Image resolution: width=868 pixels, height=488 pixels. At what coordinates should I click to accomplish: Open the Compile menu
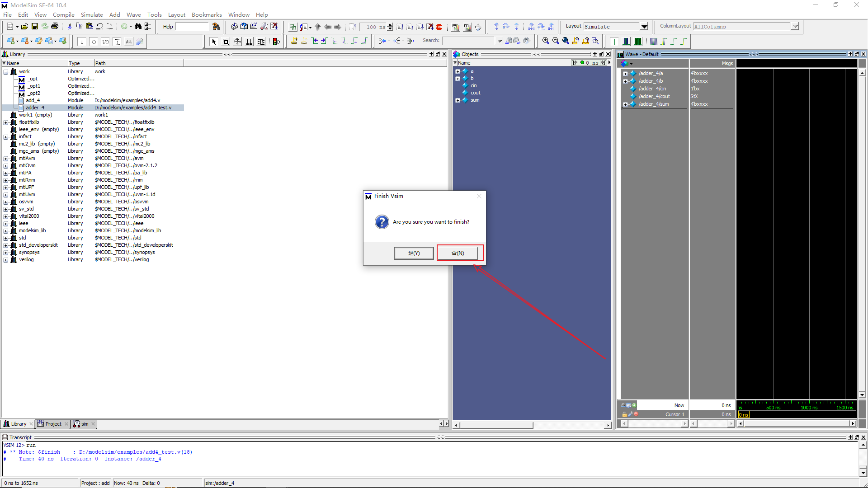pyautogui.click(x=63, y=14)
